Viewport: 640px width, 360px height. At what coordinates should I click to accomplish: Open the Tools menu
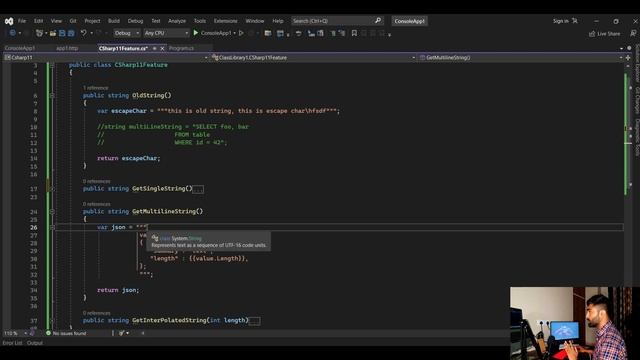point(200,21)
